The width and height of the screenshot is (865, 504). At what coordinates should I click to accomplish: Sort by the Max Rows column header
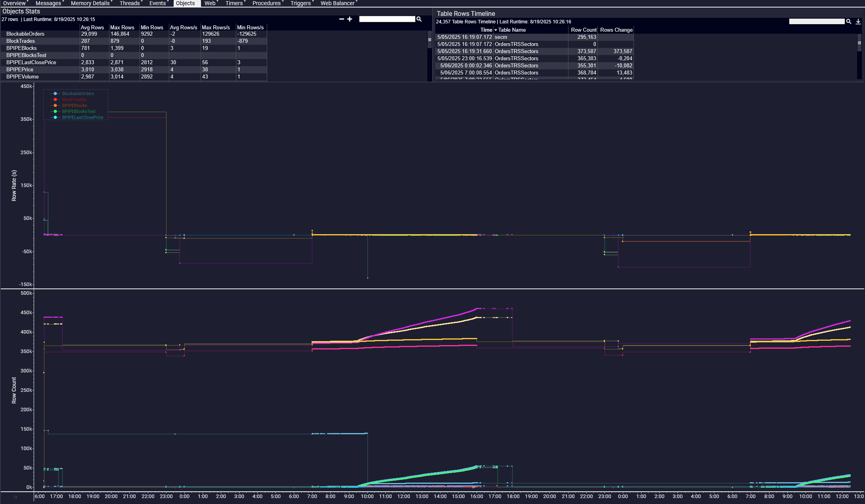(122, 27)
